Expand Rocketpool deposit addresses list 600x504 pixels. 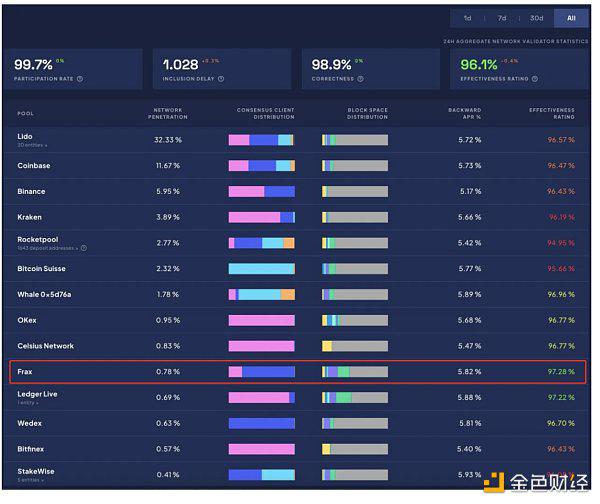tap(47, 248)
